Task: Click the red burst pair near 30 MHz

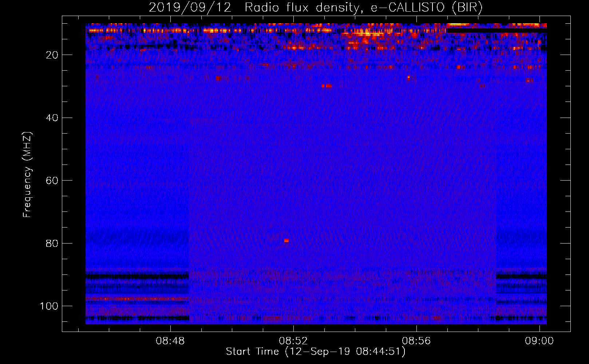Action: (x=327, y=86)
